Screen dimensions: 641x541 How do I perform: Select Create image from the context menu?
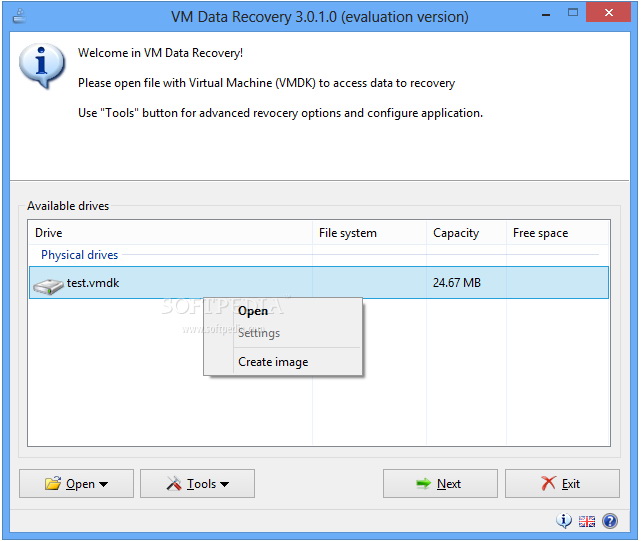[x=283, y=362]
